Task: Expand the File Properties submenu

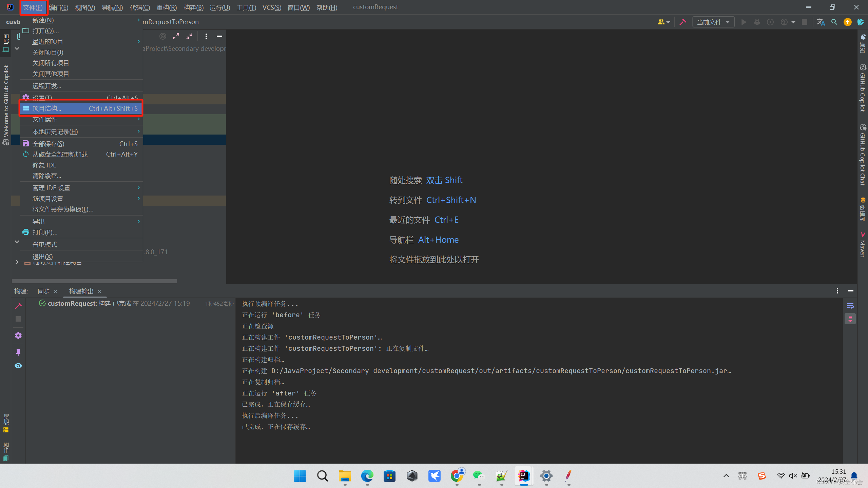Action: (81, 119)
